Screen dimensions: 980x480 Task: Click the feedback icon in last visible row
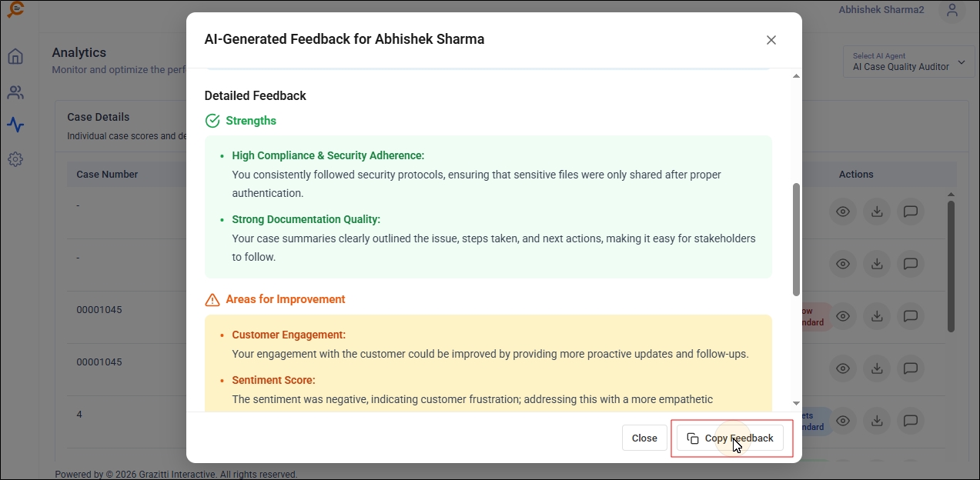tap(910, 420)
